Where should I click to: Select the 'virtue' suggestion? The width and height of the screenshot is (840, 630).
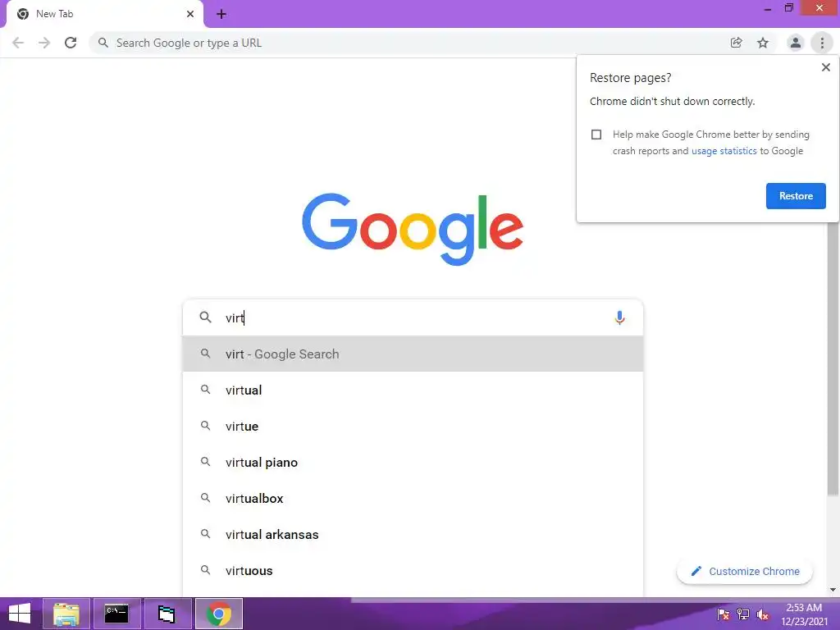point(413,426)
